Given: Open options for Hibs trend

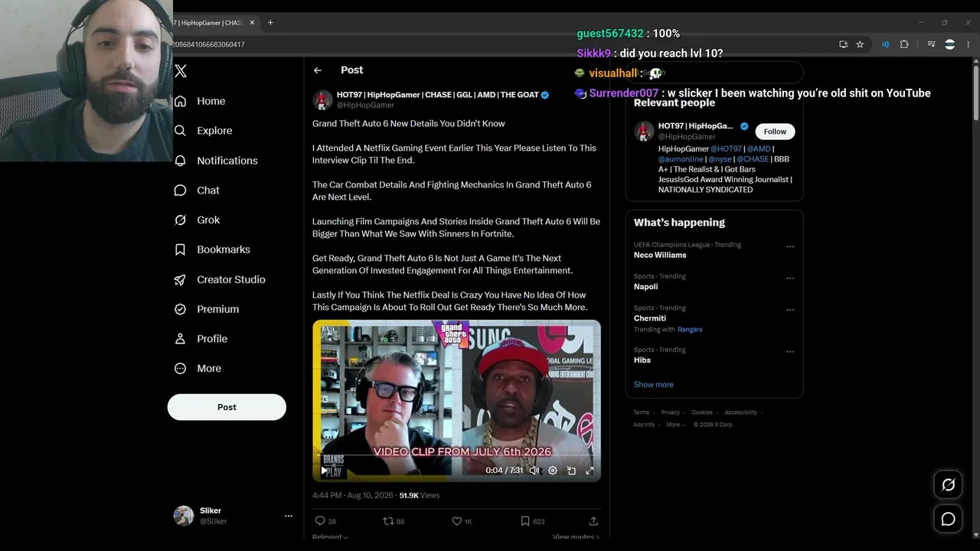Looking at the screenshot, I should pyautogui.click(x=790, y=352).
